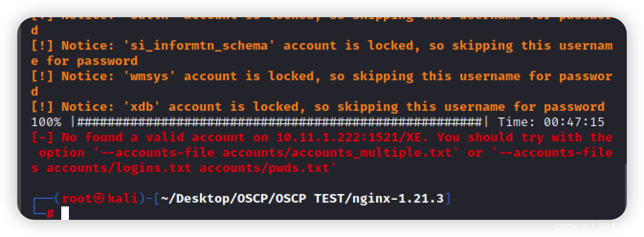
Task: Click the accounts/pwds.txt file name
Action: [x=265, y=168]
